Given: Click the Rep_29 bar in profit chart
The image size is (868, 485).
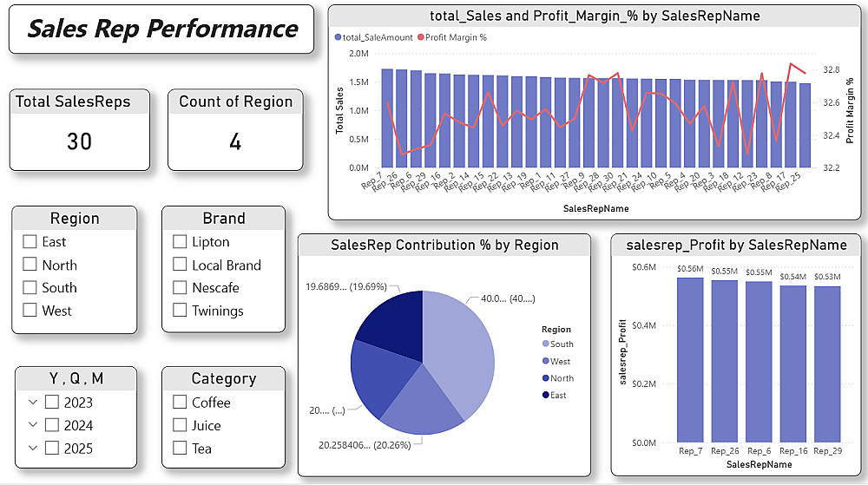Looking at the screenshot, I should [827, 364].
